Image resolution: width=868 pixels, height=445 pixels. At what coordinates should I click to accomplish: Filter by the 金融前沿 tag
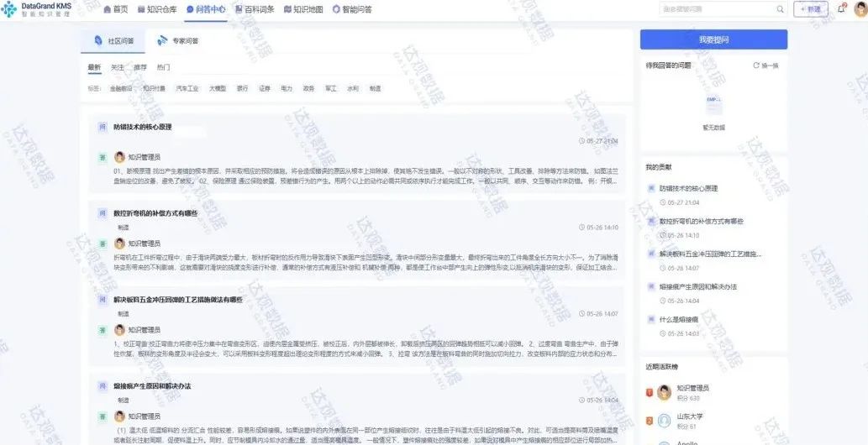(121, 88)
